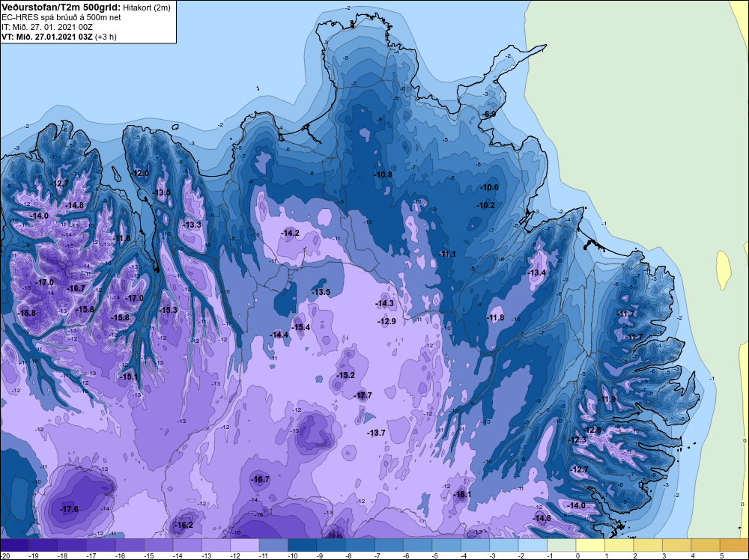749x560 pixels.
Task: Click the -10.2 temperature value
Action: pyautogui.click(x=486, y=205)
